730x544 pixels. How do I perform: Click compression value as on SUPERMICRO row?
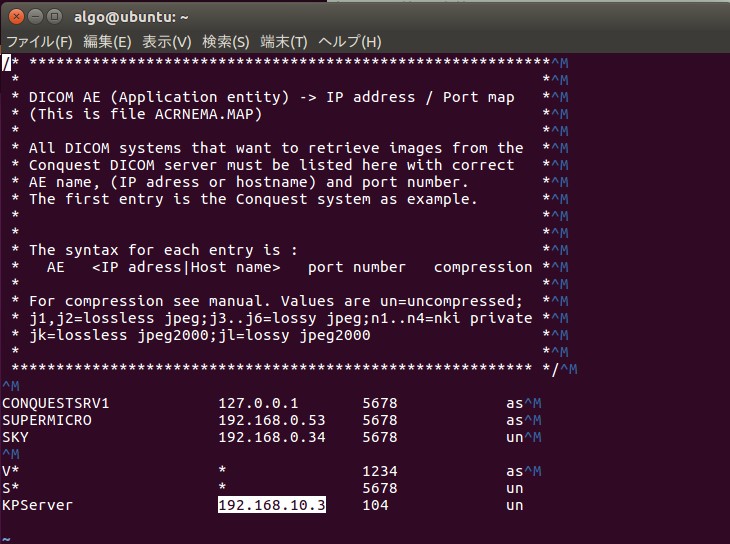[x=515, y=420]
